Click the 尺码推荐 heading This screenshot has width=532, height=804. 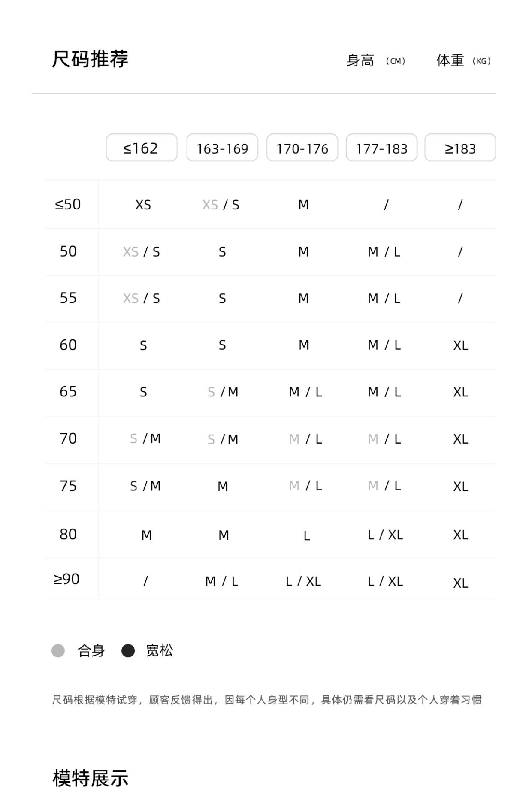[x=90, y=59]
